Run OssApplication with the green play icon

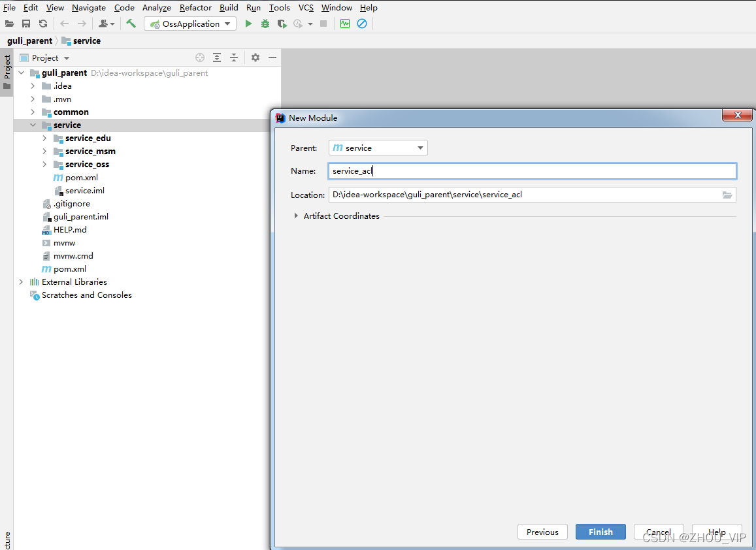[x=248, y=24]
